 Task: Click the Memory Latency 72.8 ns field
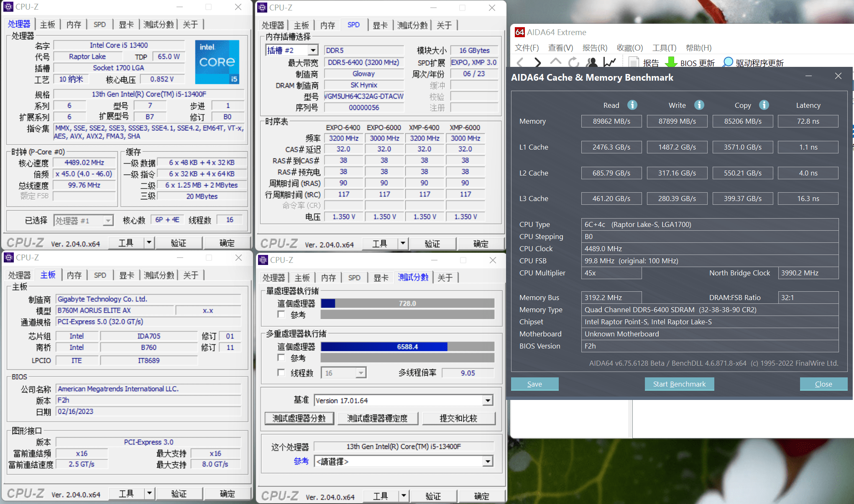pos(808,121)
